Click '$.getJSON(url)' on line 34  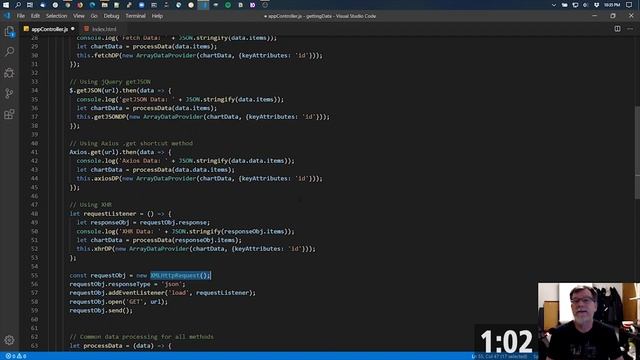pyautogui.click(x=94, y=90)
